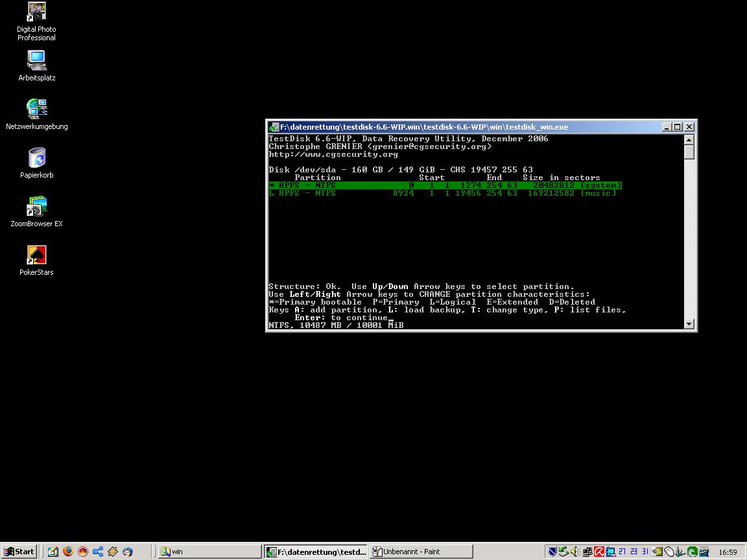
Task: Click the show desktop quick launch icon
Action: pyautogui.click(x=53, y=552)
